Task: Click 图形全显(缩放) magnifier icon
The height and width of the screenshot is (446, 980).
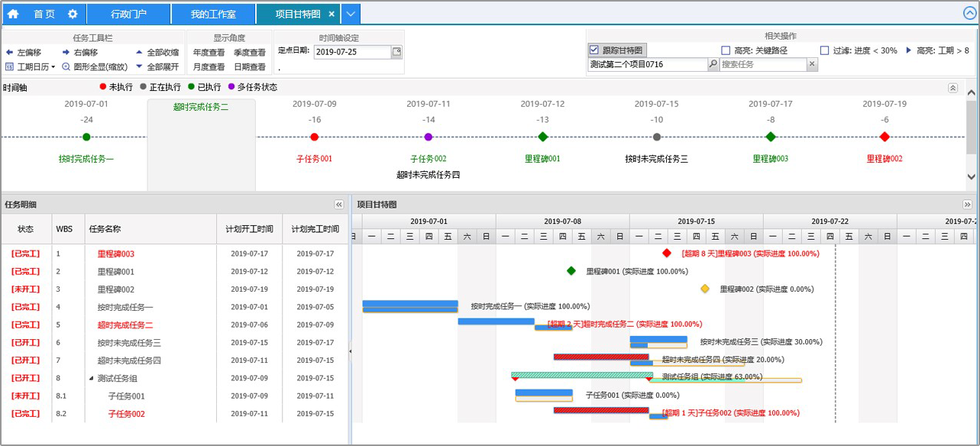Action: 66,66
